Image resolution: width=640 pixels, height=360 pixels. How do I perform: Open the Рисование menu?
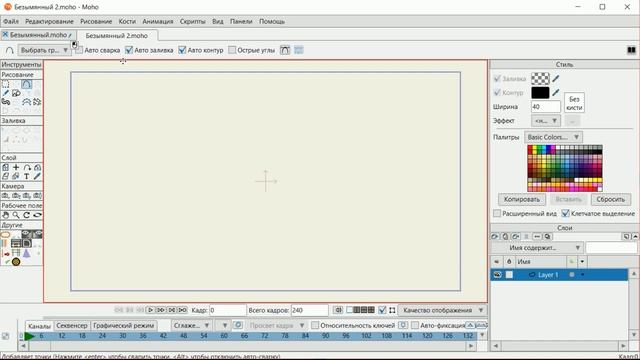pos(96,21)
